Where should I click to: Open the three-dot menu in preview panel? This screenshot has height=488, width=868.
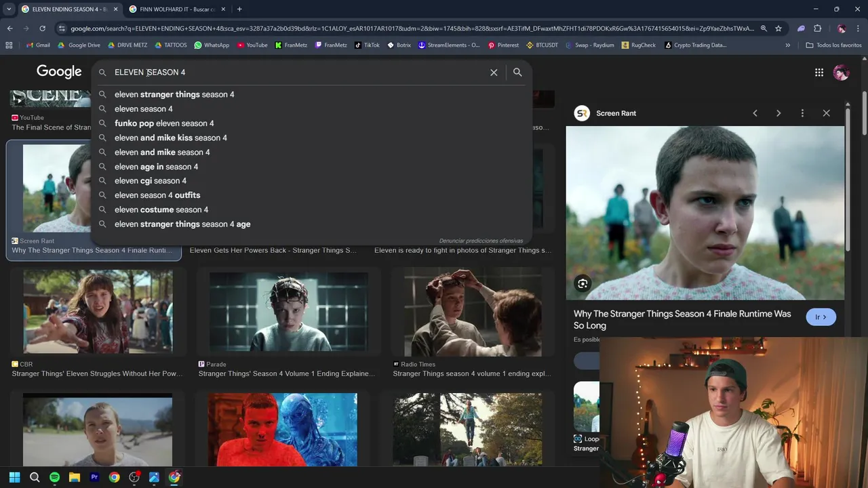point(802,113)
